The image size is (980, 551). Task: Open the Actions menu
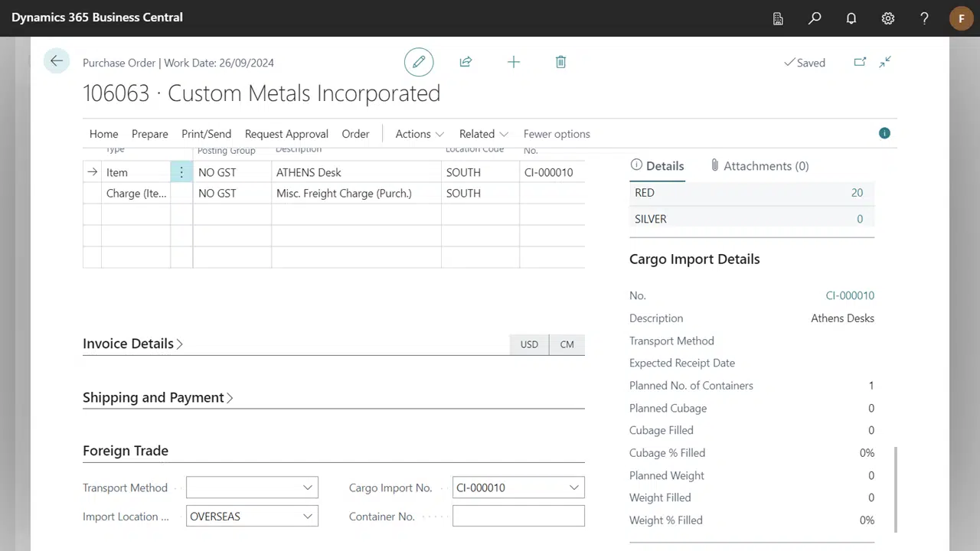(419, 134)
